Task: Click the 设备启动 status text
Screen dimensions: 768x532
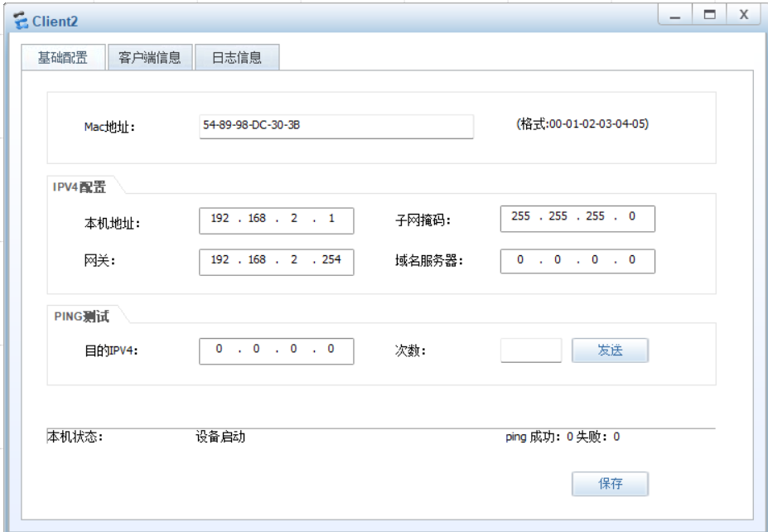Action: click(x=220, y=437)
